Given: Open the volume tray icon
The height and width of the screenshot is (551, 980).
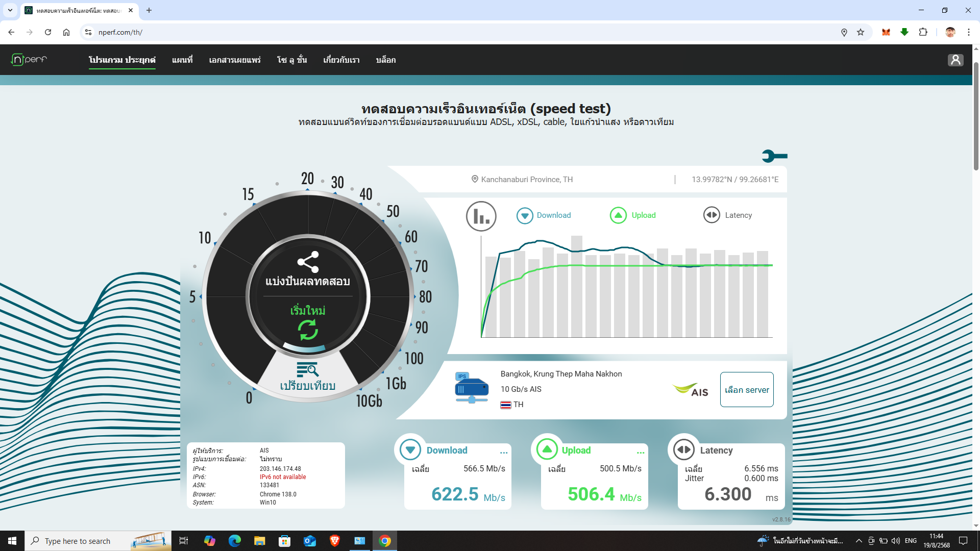Looking at the screenshot, I should (896, 541).
